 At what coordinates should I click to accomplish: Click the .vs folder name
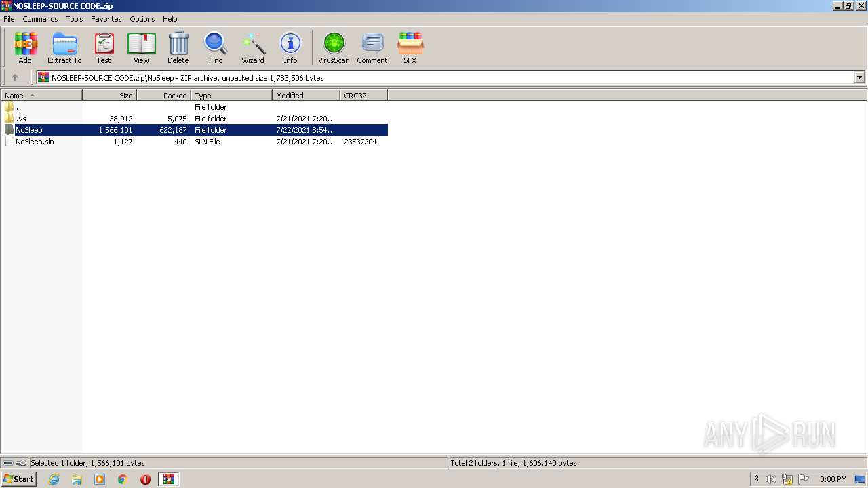tap(21, 119)
